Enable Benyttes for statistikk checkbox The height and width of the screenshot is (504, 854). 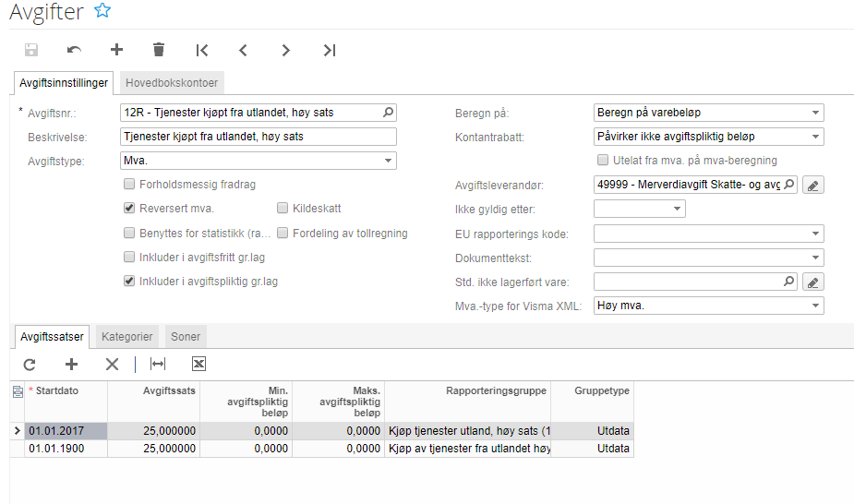[129, 233]
